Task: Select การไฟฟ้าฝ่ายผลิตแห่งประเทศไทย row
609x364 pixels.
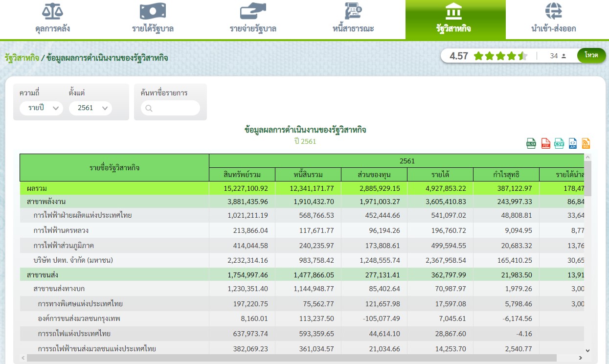Action: pyautogui.click(x=302, y=215)
